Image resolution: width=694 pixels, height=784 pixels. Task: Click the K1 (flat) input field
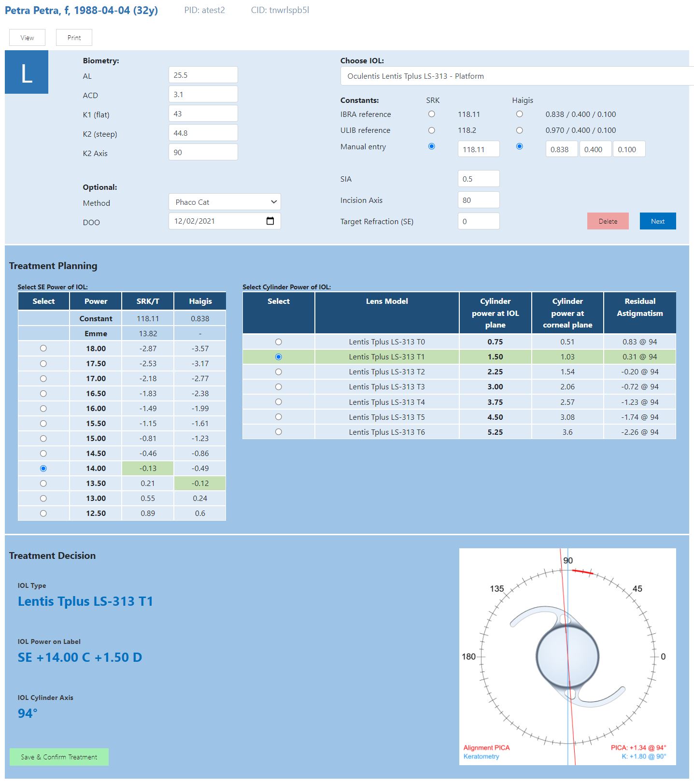(203, 114)
